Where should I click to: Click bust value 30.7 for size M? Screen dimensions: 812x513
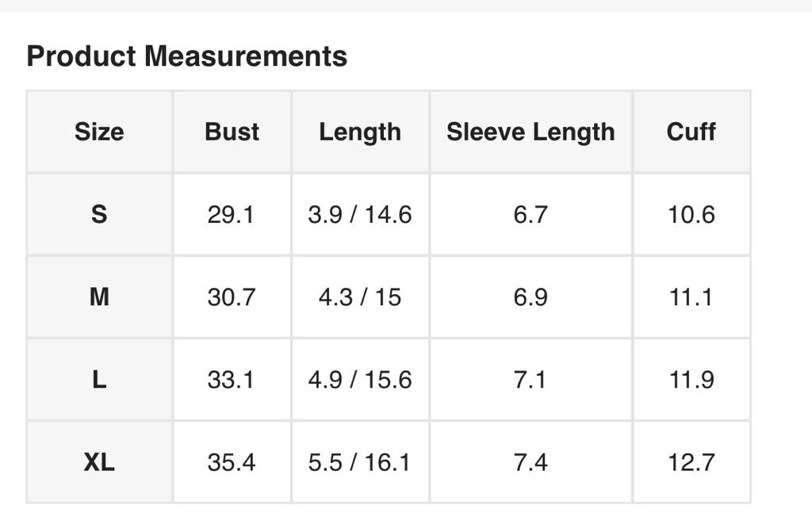[x=232, y=297]
